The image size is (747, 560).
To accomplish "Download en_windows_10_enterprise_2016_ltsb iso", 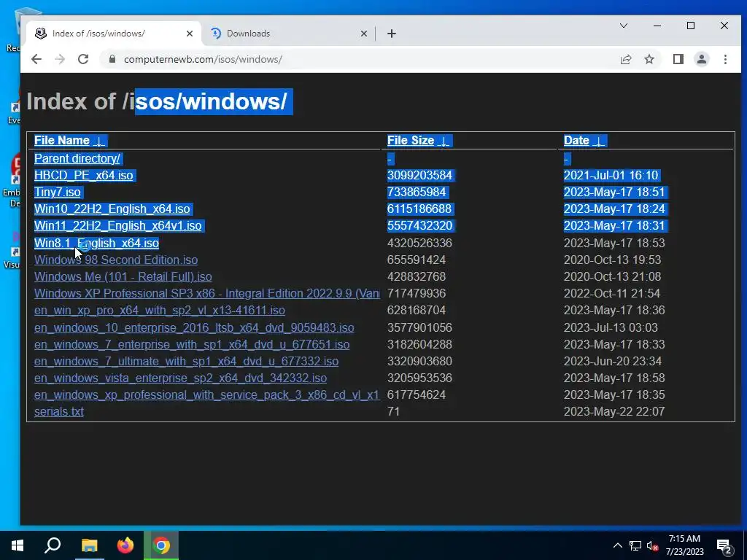I will pyautogui.click(x=194, y=327).
